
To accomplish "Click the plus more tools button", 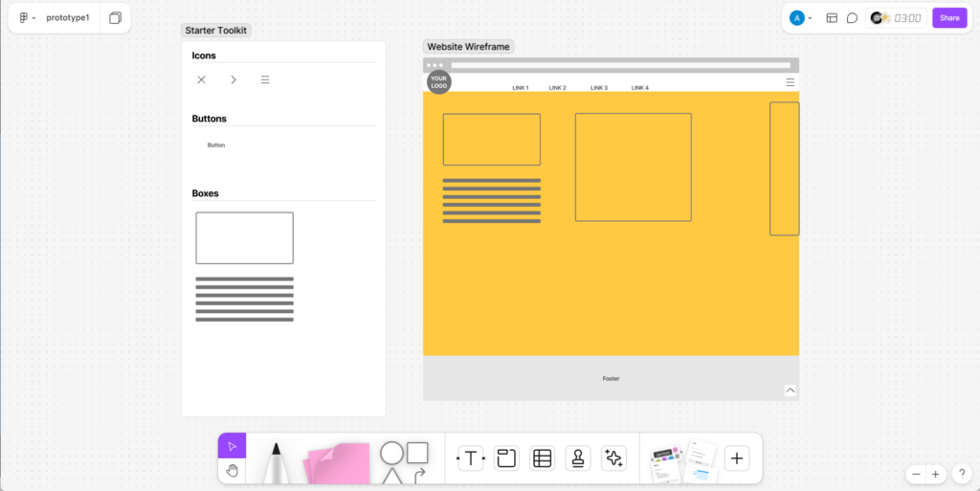I will (x=737, y=458).
